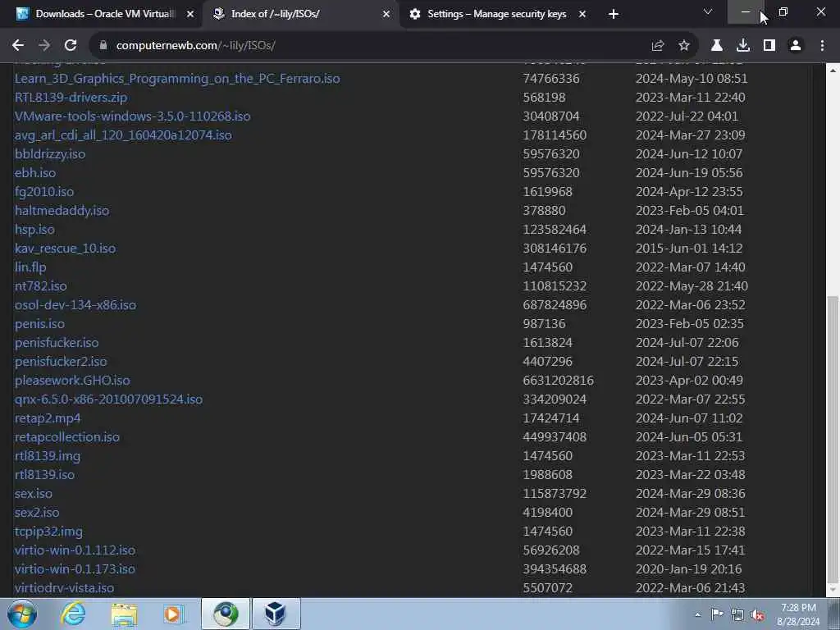Screen dimensions: 840x630
Task: Open Windows Explorer from the taskbar
Action: 124,614
